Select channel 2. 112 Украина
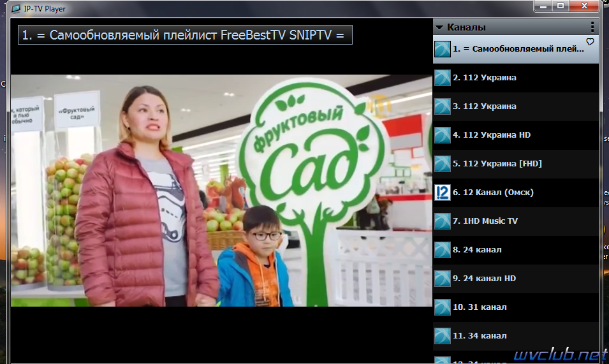The height and width of the screenshot is (364, 609). [x=516, y=78]
